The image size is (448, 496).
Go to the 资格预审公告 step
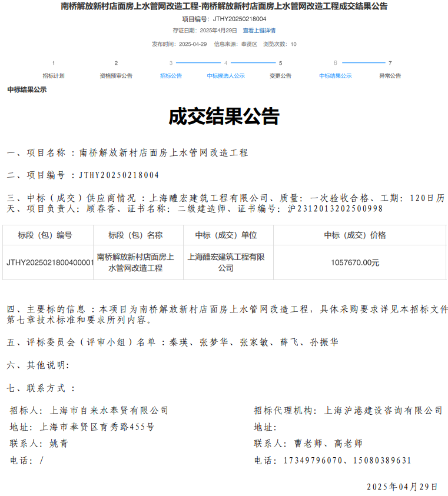click(116, 76)
